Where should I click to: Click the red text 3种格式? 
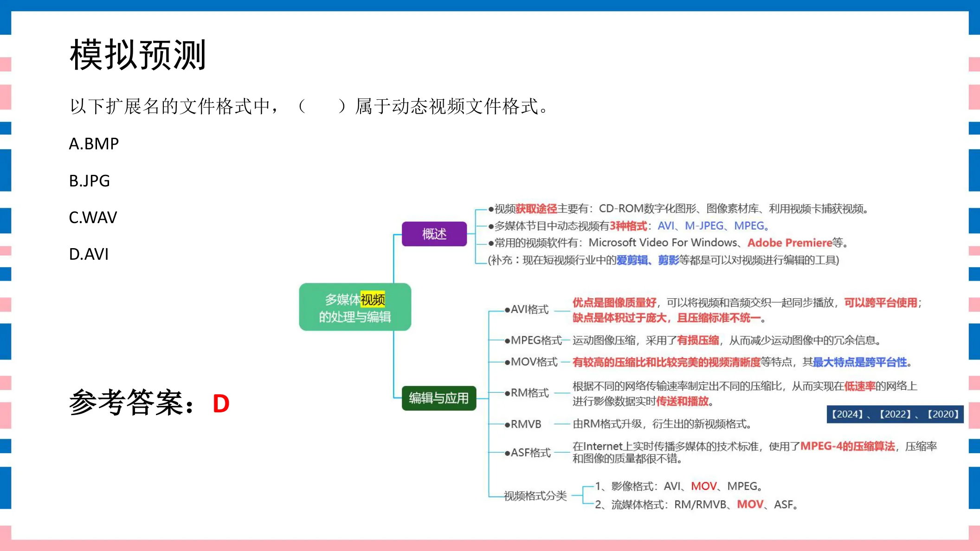coord(628,226)
